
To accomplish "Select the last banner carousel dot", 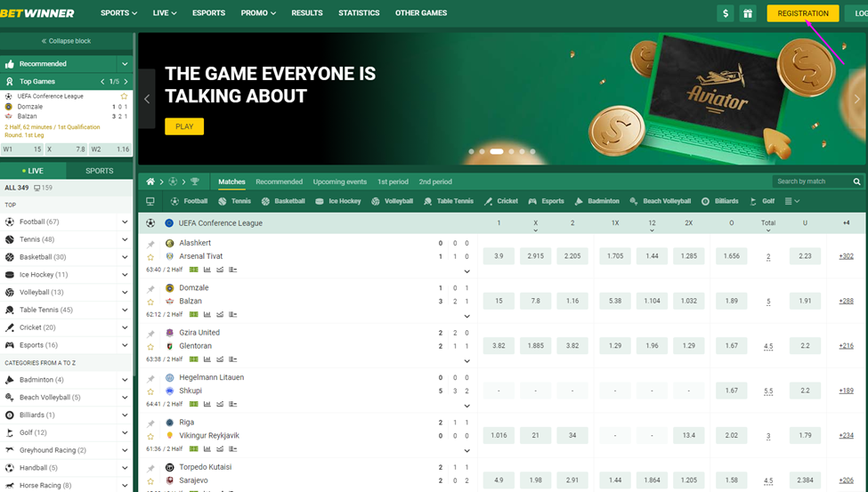I will tap(532, 151).
